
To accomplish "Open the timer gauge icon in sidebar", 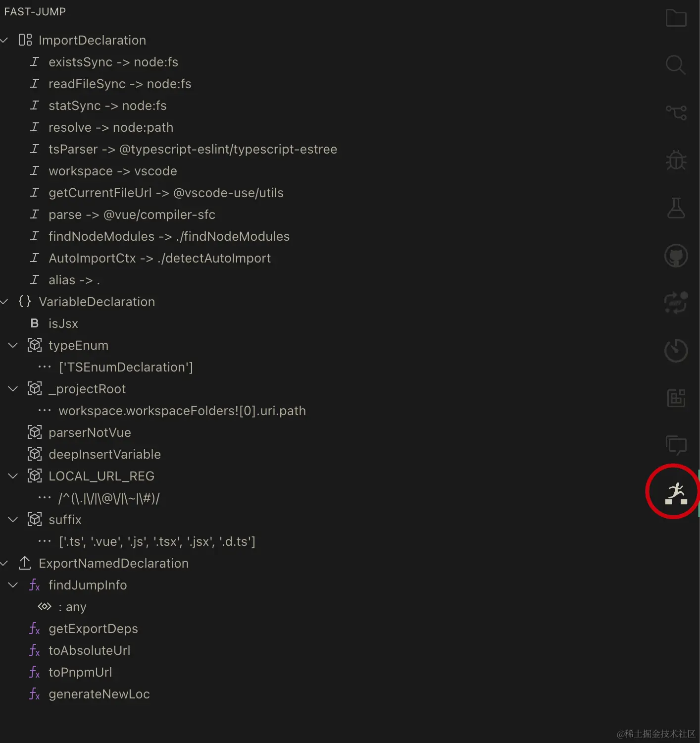I will click(x=676, y=351).
